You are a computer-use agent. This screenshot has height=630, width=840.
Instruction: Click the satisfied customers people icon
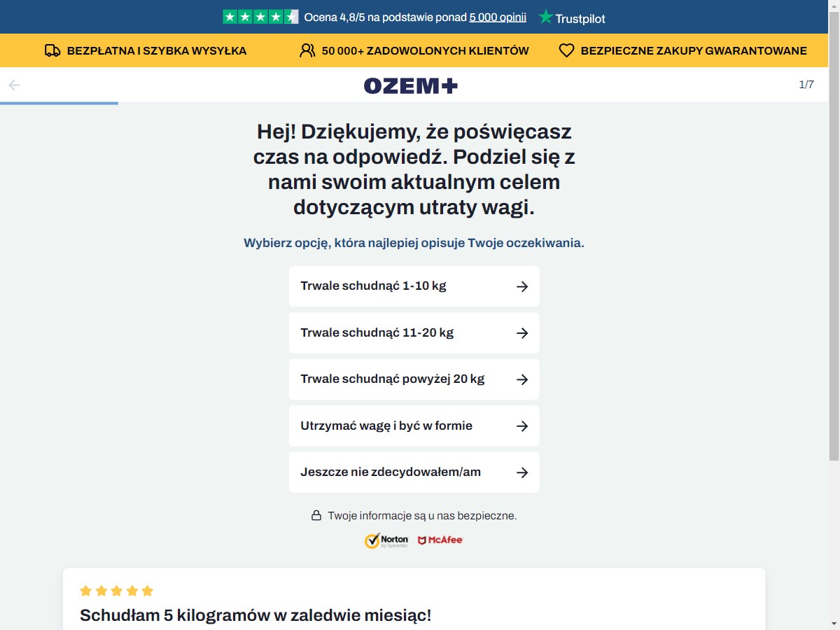[x=307, y=50]
